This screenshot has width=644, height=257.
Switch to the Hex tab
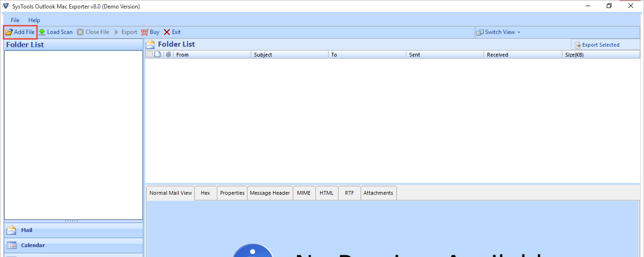point(206,193)
